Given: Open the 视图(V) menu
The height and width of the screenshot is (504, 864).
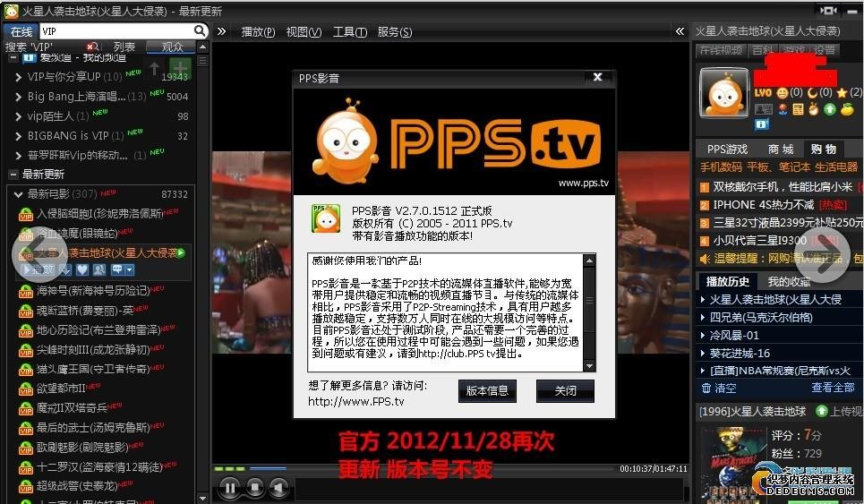Looking at the screenshot, I should [304, 32].
